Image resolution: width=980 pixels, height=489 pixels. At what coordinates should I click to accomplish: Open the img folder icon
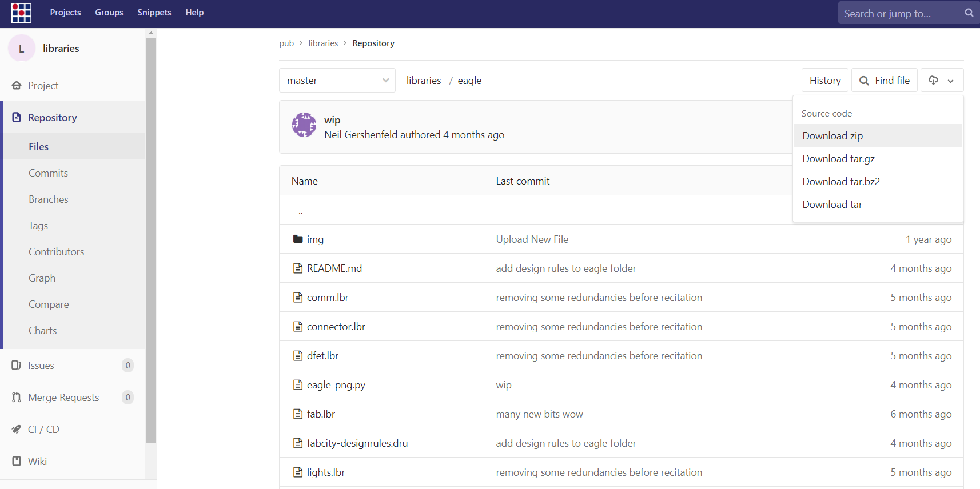tap(297, 239)
